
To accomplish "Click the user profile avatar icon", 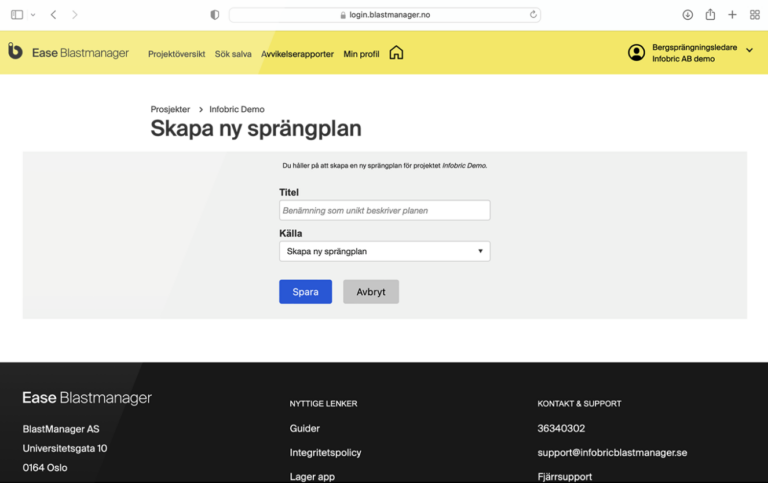I will tap(636, 53).
